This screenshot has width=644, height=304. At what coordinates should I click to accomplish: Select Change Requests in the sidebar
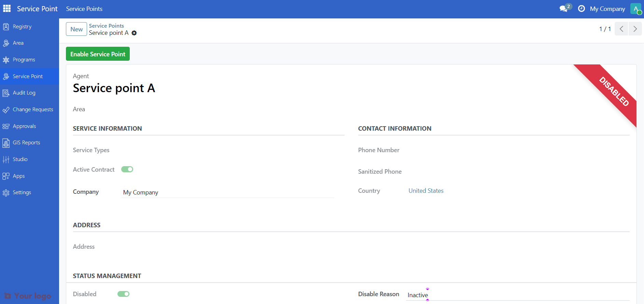(x=33, y=110)
